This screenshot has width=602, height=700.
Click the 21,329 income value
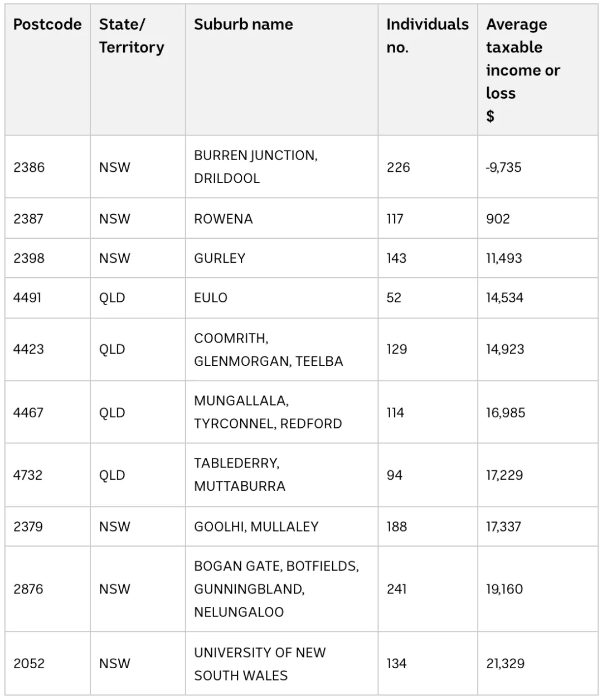505,664
